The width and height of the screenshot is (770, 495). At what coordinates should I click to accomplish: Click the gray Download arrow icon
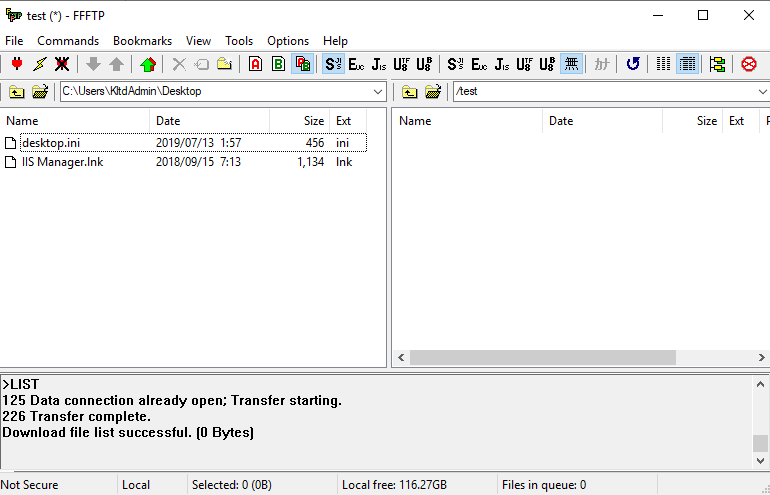tap(93, 64)
